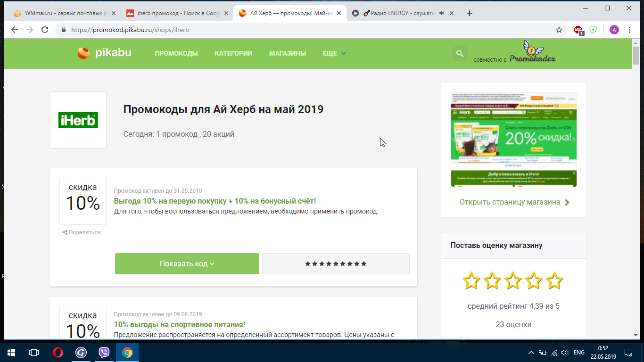Viewport: 644px width, 362px height.
Task: Open the iHerb store page screenshot thumbnail
Action: (x=514, y=140)
